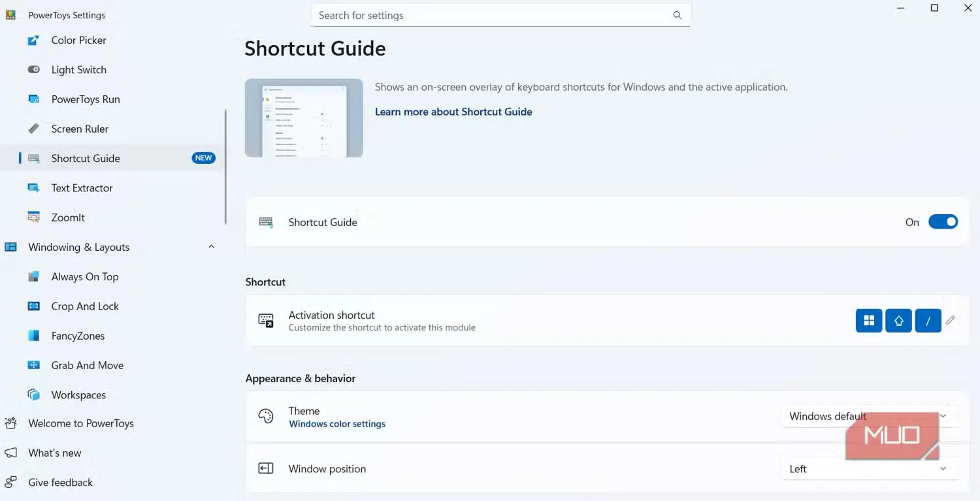The image size is (980, 501).
Task: Click the NEW badge beside Shortcut Guide
Action: point(204,158)
